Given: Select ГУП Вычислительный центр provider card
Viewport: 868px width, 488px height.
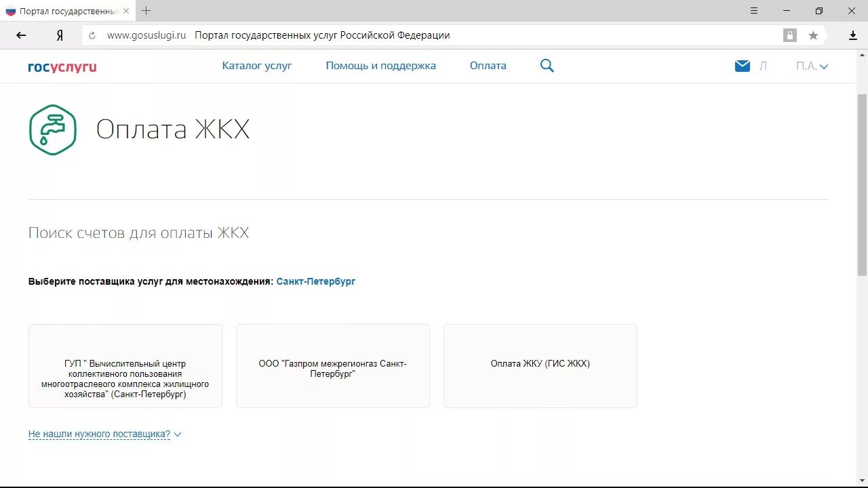Looking at the screenshot, I should tap(125, 366).
